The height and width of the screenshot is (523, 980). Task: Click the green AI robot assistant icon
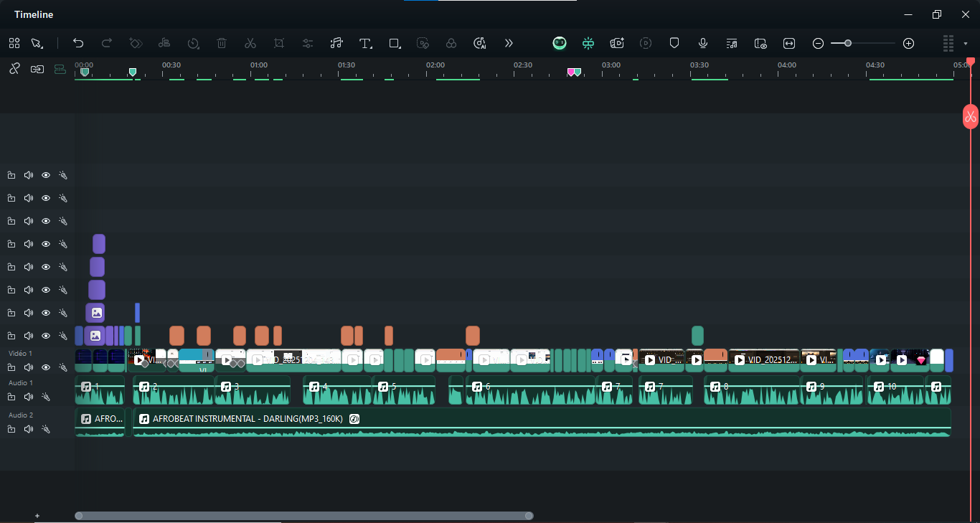point(560,43)
